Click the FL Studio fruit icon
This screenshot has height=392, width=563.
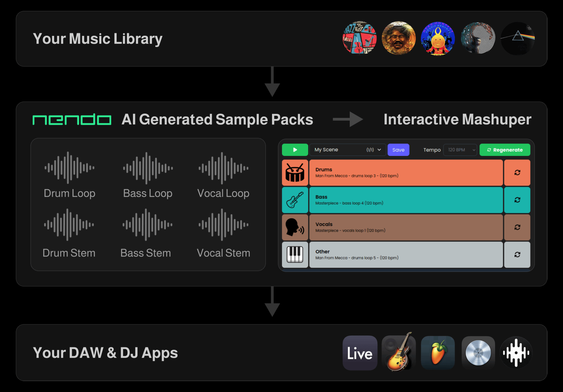(438, 353)
